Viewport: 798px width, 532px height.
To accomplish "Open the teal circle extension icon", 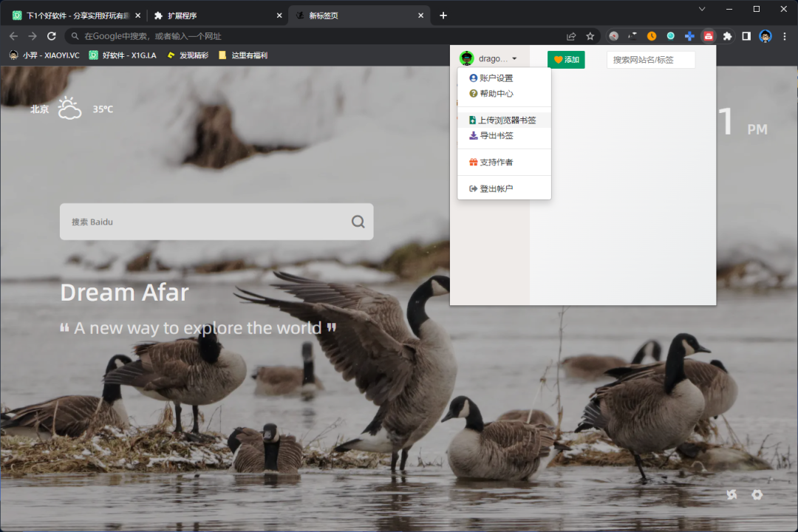I will (x=671, y=36).
